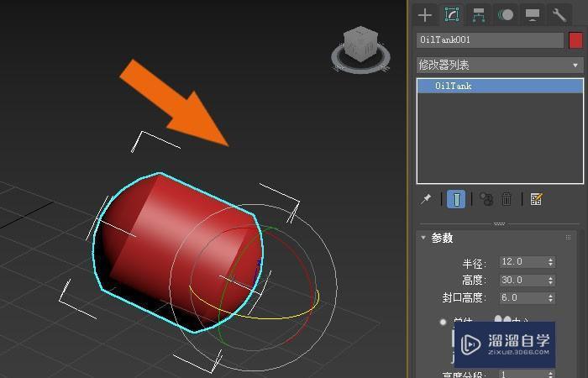588x378 pixels.
Task: Click the 半径 label
Action: 474,264
